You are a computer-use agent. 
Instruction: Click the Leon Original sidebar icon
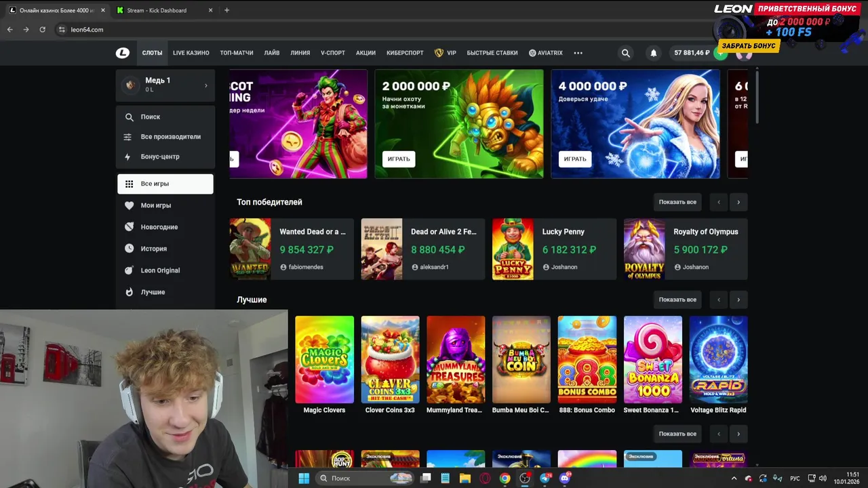pyautogui.click(x=129, y=270)
